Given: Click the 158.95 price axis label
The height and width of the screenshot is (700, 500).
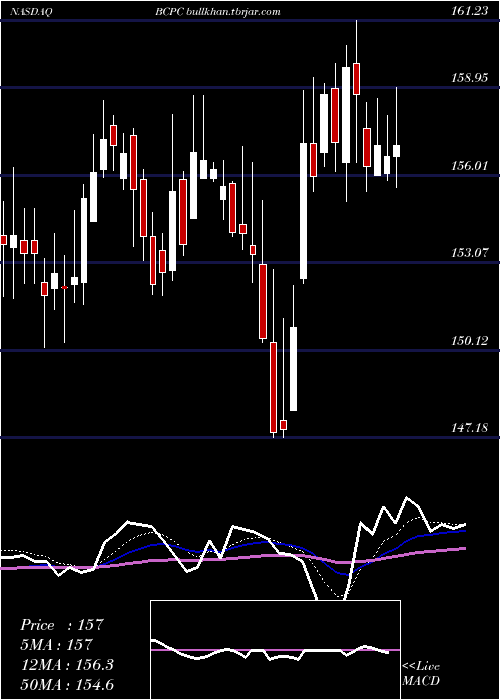Looking at the screenshot, I should tap(469, 78).
